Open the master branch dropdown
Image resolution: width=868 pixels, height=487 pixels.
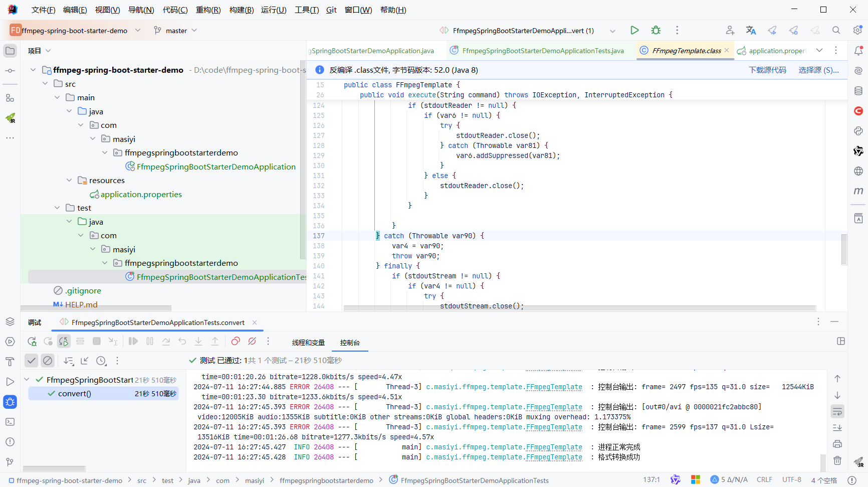tap(175, 31)
